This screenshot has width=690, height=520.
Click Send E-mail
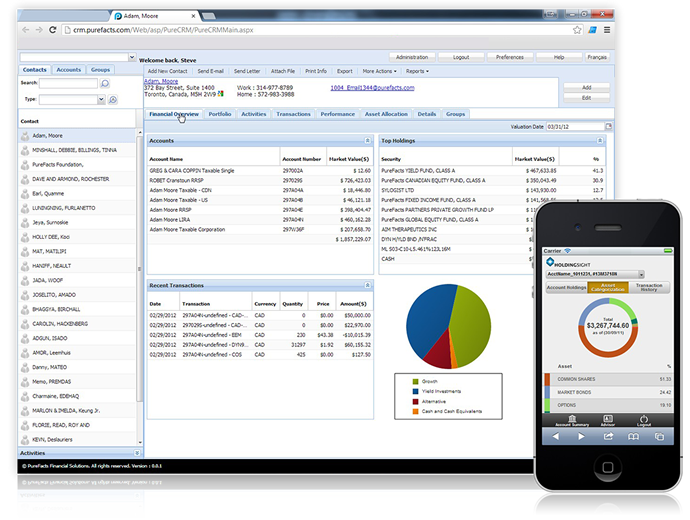point(210,71)
